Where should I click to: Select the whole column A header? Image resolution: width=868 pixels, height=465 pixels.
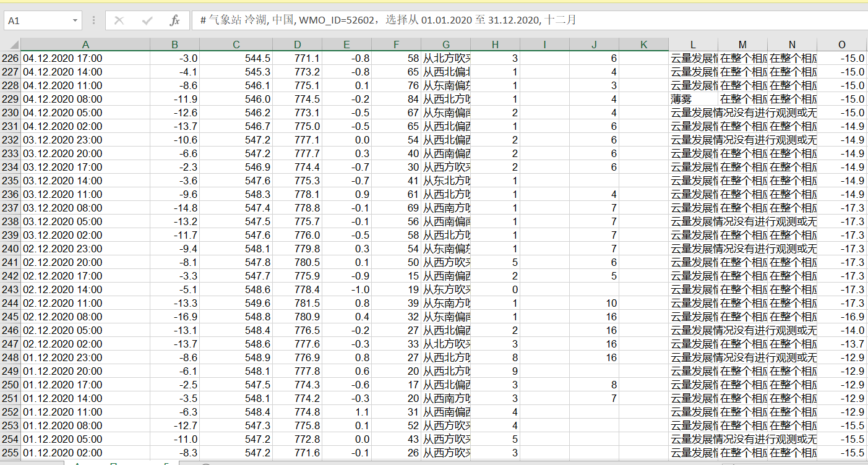pos(85,45)
